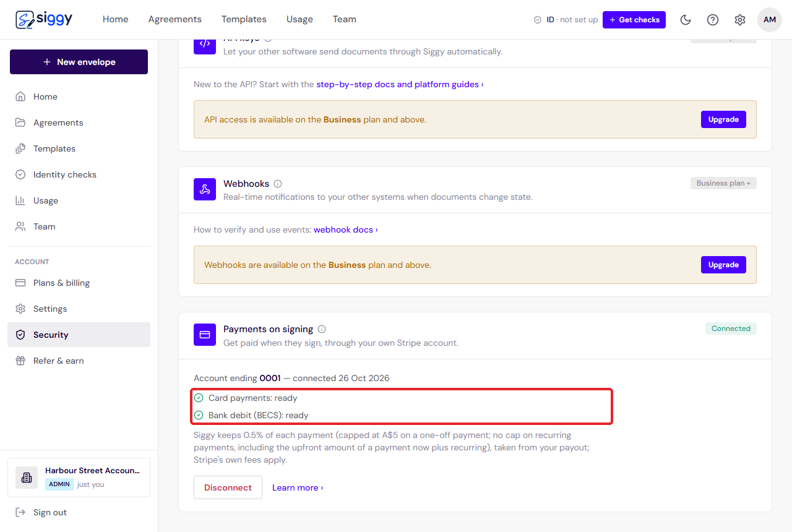Click the Card payments ready check icon

199,398
